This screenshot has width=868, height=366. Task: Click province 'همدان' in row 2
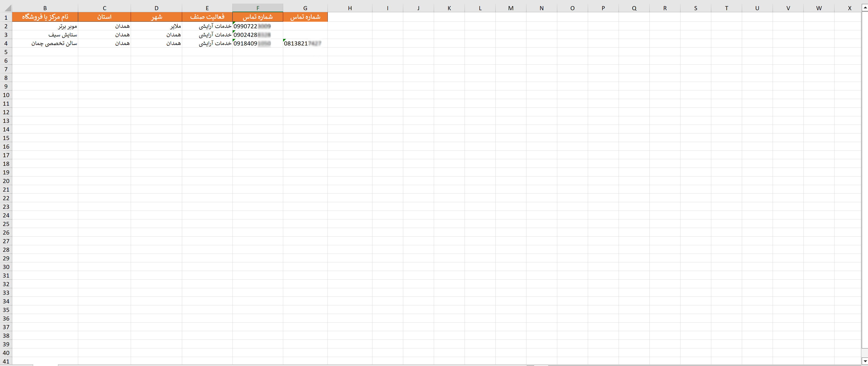[x=104, y=26]
